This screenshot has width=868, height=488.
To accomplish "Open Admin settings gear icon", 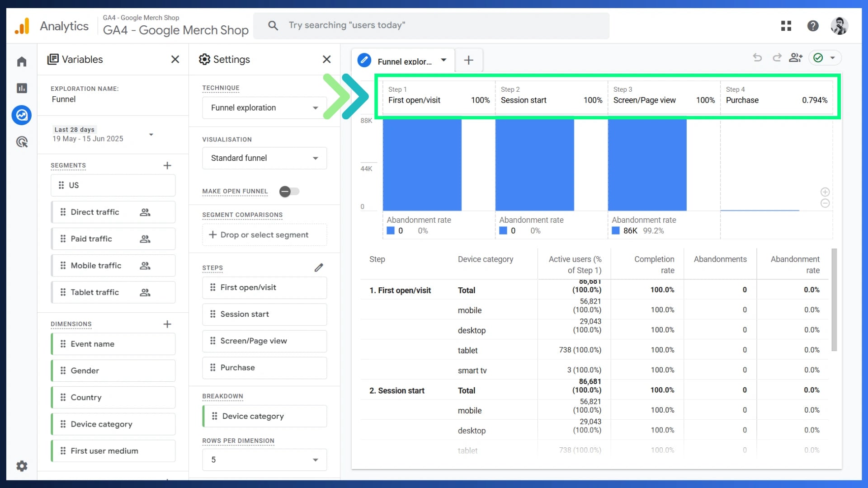I will coord(22,466).
